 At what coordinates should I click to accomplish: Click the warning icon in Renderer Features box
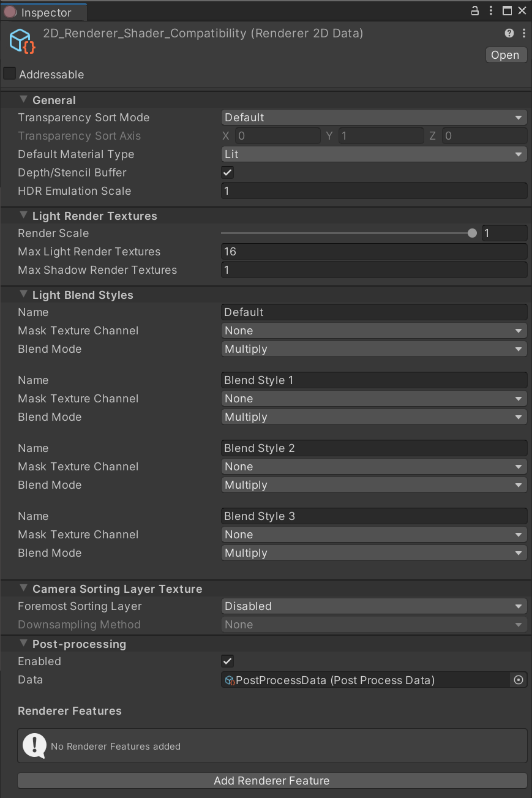click(x=34, y=745)
